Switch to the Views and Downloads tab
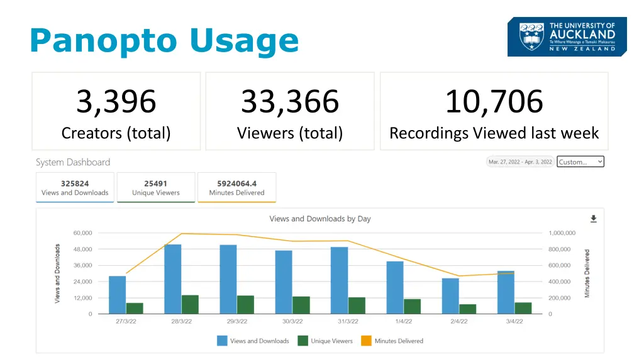Viewport: 644px width, 362px height. point(75,188)
